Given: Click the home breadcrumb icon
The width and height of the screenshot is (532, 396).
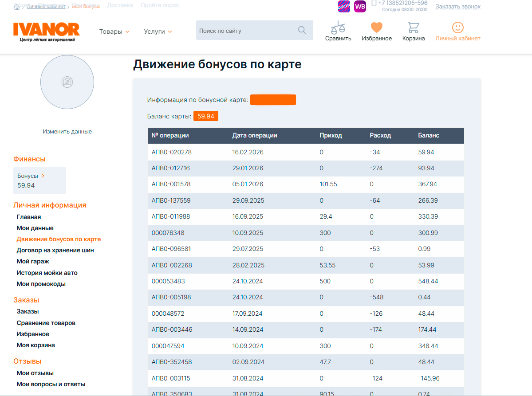Looking at the screenshot, I should pyautogui.click(x=17, y=7).
